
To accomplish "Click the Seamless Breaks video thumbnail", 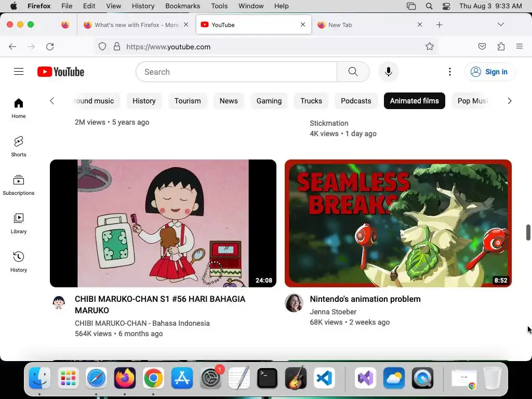I will (x=398, y=223).
